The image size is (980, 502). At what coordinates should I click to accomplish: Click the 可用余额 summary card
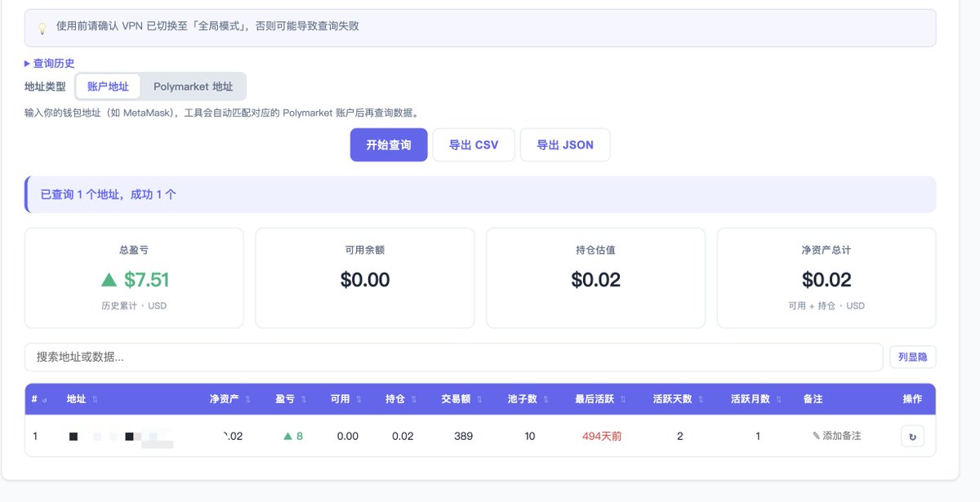(365, 278)
